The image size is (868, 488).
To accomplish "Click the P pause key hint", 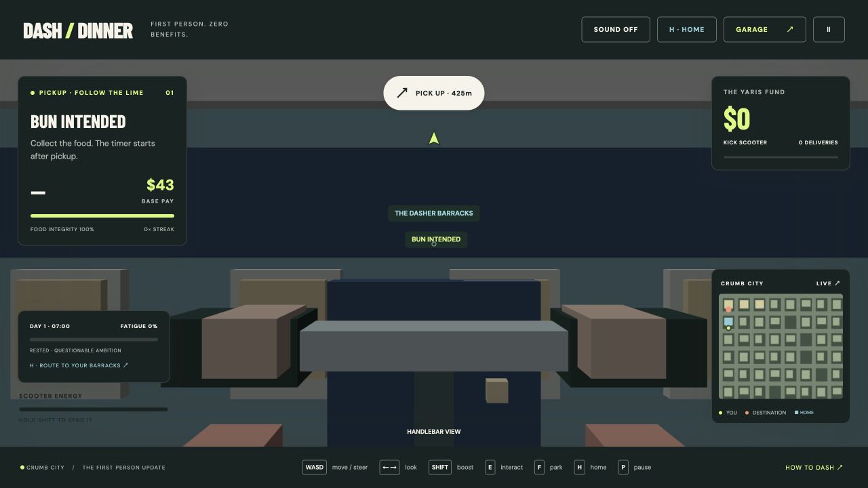I will tap(623, 467).
